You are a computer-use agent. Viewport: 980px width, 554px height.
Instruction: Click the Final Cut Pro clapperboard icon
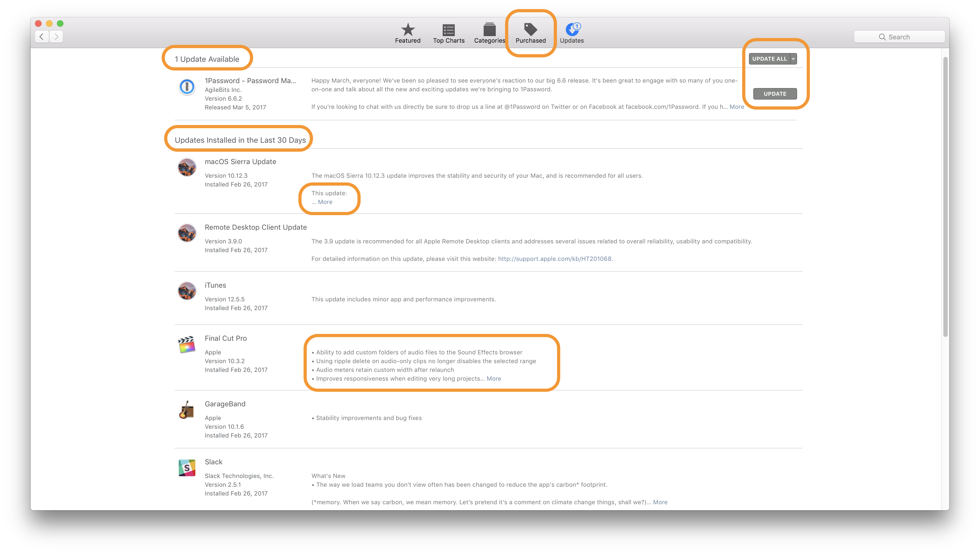pyautogui.click(x=187, y=344)
